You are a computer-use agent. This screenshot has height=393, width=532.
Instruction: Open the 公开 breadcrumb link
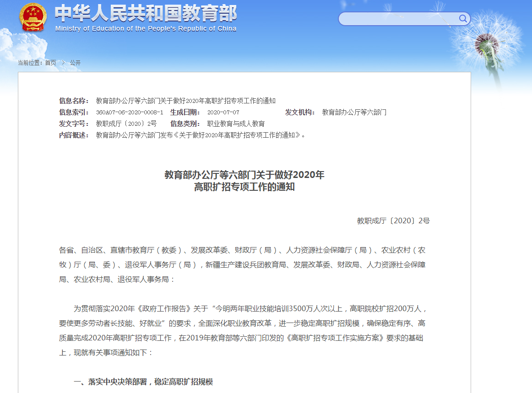tap(76, 63)
